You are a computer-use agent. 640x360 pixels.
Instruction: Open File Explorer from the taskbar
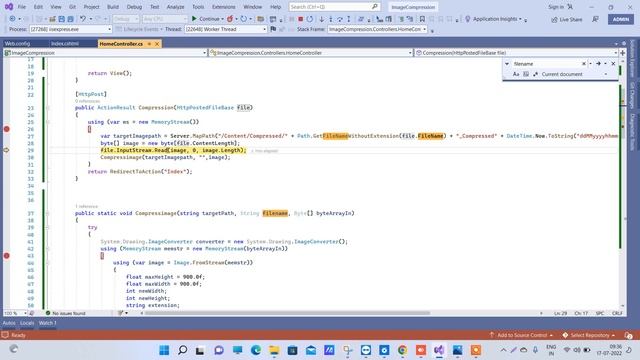[x=274, y=350]
